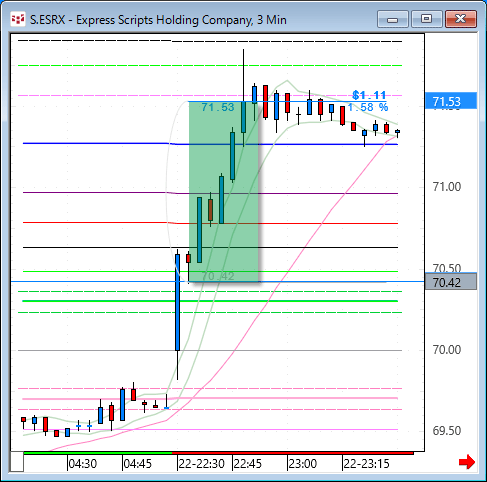
Task: Click the red session bar above the time axis
Action: point(293,453)
